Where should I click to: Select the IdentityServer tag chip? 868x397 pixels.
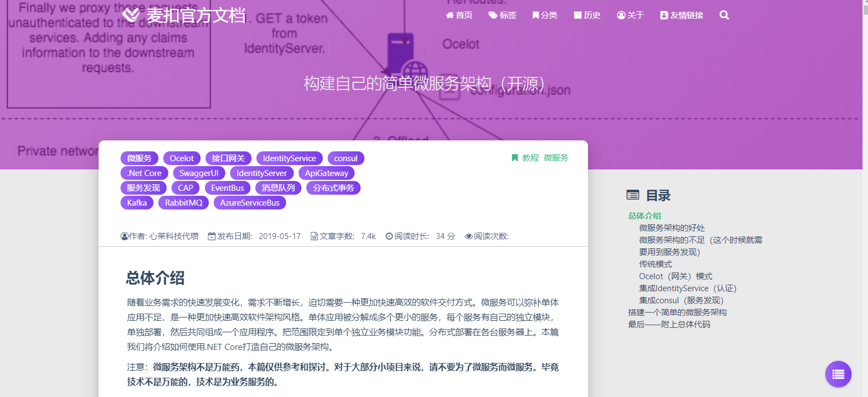click(262, 173)
